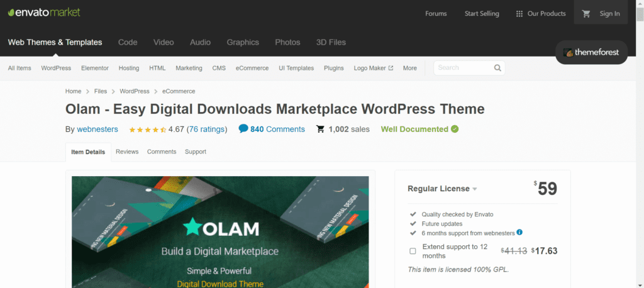
Task: Open Logo Maker external link
Action: [x=374, y=68]
